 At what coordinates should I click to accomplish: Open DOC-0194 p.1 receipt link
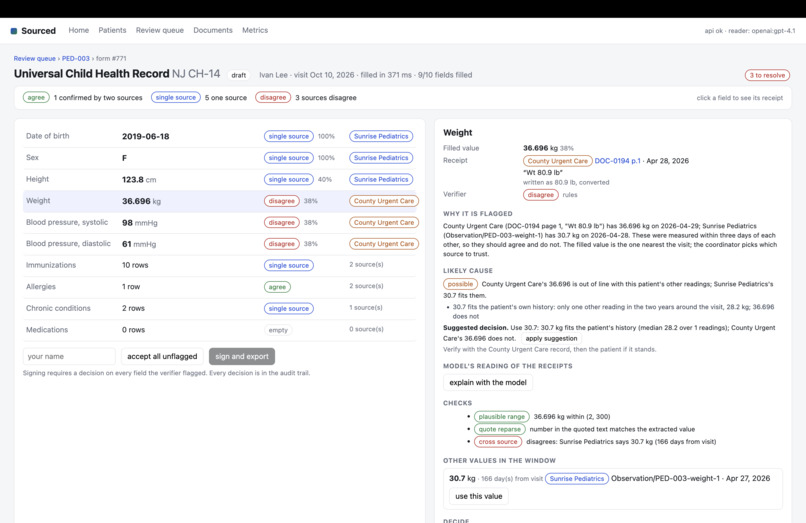[x=617, y=161]
